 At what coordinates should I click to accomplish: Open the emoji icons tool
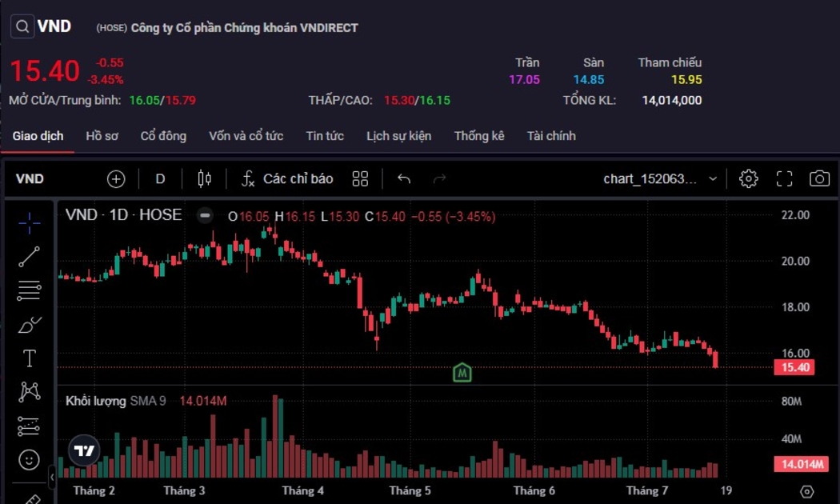click(30, 460)
